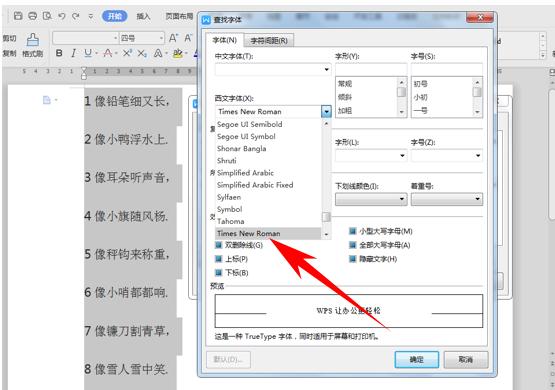Choose 初号 in 字号 list
555x390 pixels.
click(442, 84)
